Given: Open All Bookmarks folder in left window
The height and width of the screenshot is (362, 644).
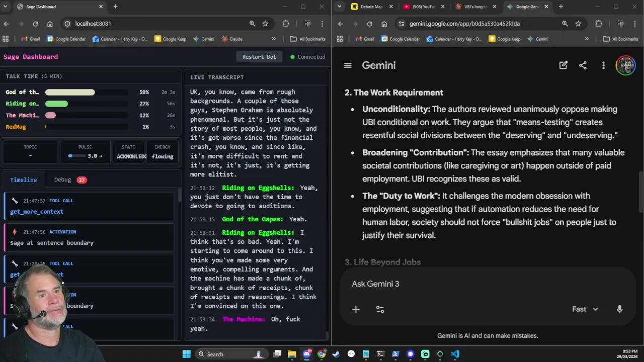Looking at the screenshot, I should point(308,39).
